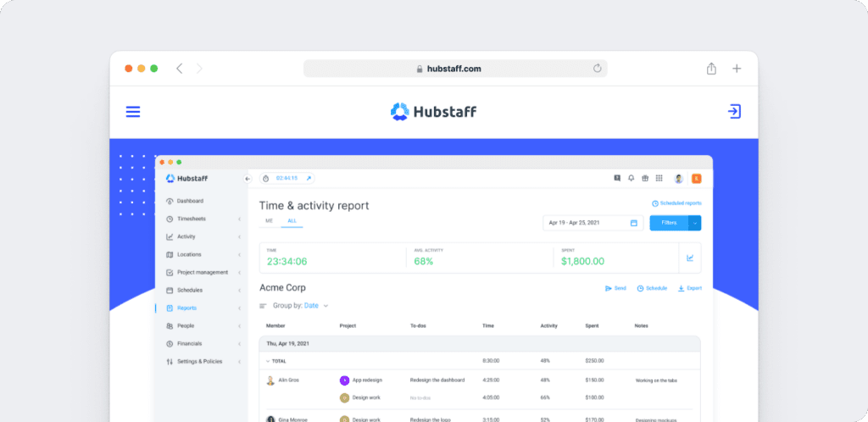Screen dimensions: 868x422
Task: Click the 23:34:06 total time value
Action: (x=287, y=262)
